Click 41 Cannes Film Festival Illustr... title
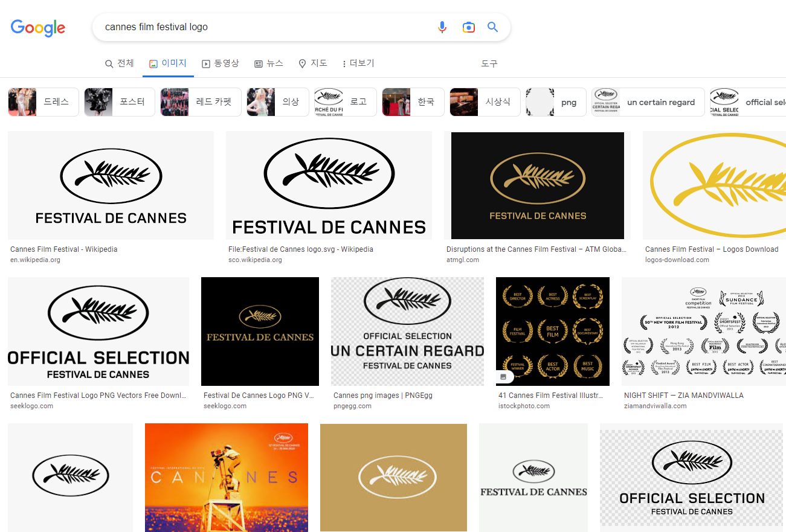Screen dimensions: 786x532 point(551,396)
